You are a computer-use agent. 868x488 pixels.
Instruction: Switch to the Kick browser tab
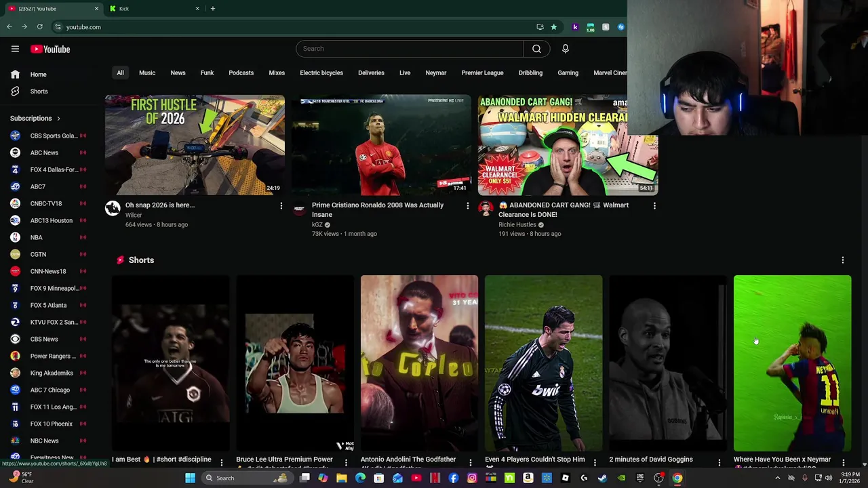tap(153, 9)
